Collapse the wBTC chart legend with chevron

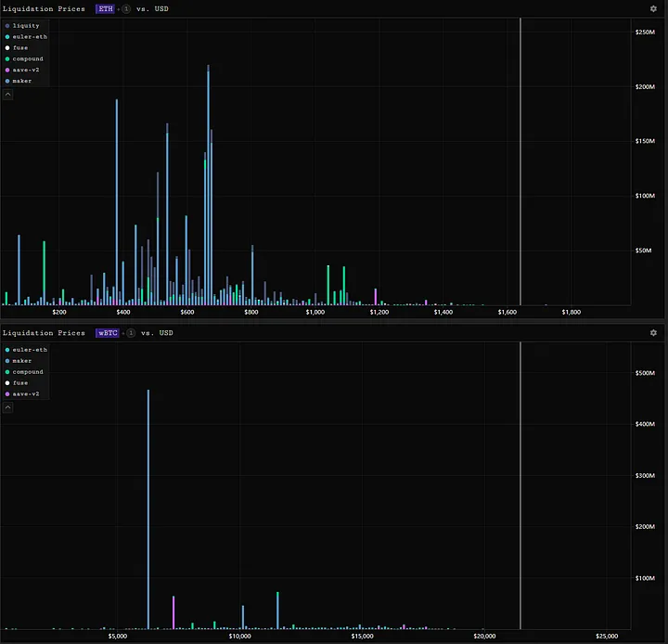[8, 406]
